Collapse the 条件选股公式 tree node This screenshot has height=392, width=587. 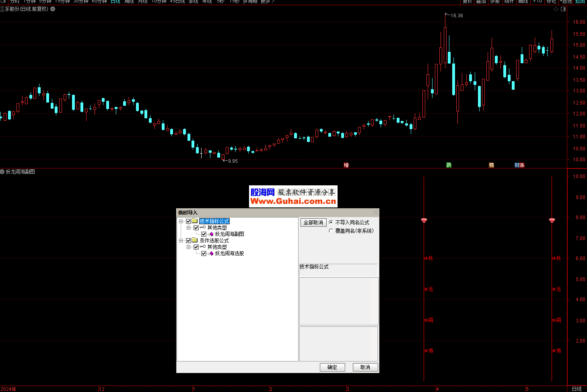(x=181, y=240)
